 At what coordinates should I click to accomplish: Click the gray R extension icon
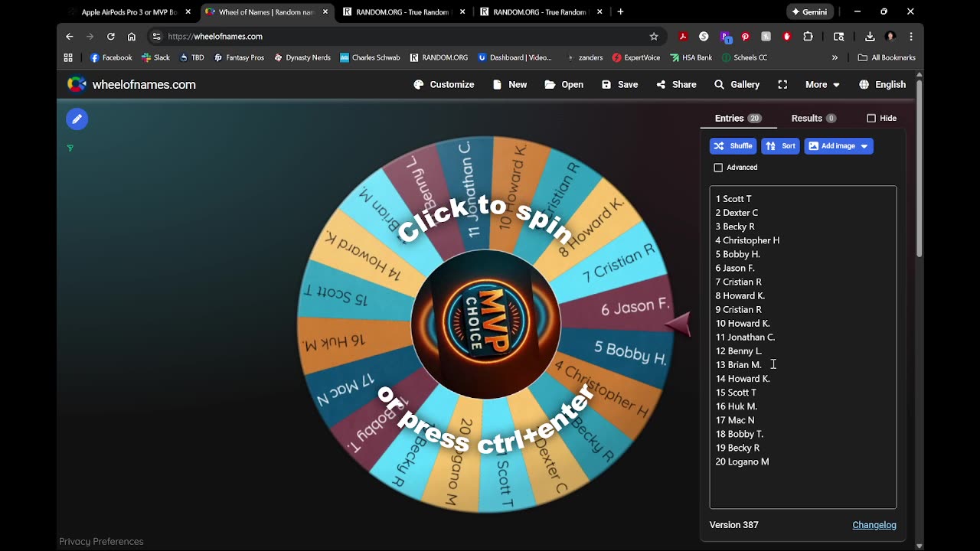(x=766, y=36)
